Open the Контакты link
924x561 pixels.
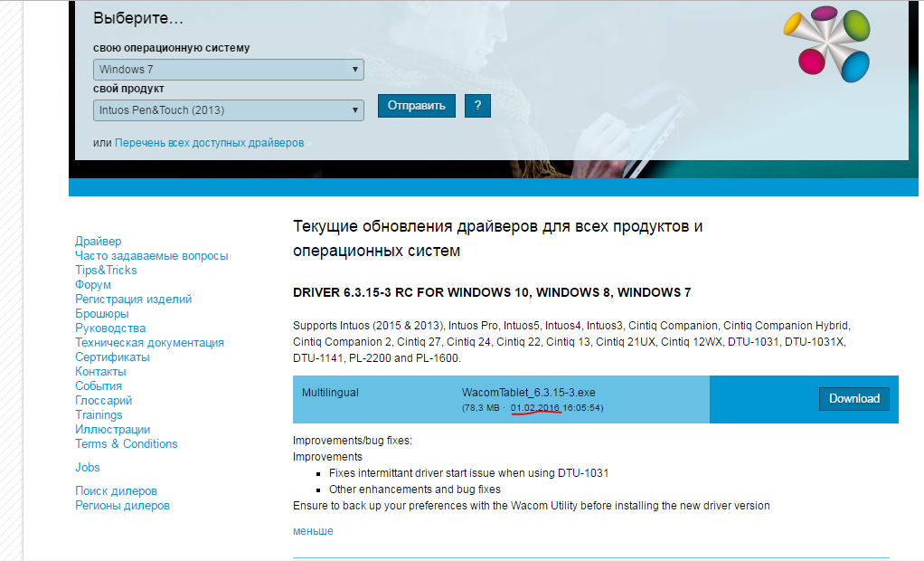(100, 372)
